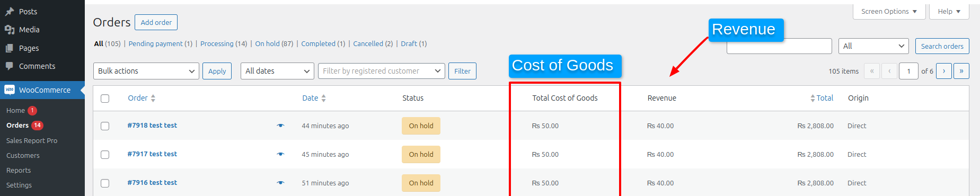Select checkbox for order #7918
Screen dimensions: 980x196
pos(105,126)
